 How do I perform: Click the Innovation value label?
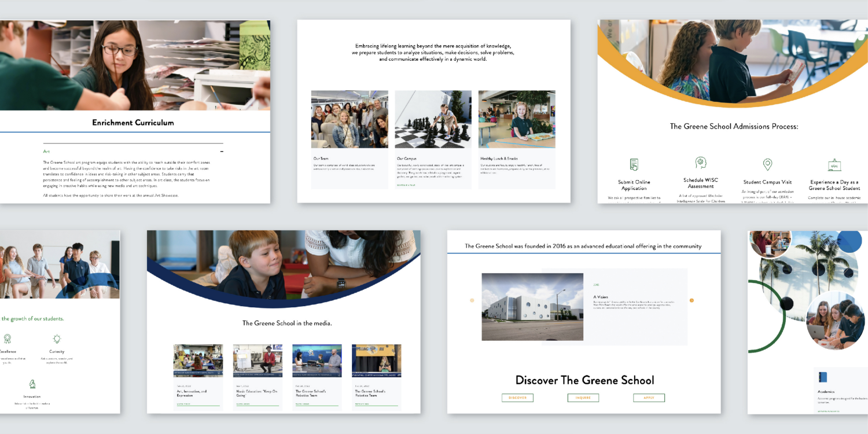click(x=32, y=396)
